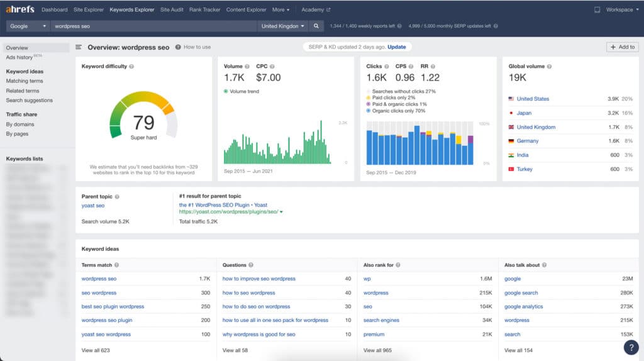Click the Parent topic info icon

117,197
